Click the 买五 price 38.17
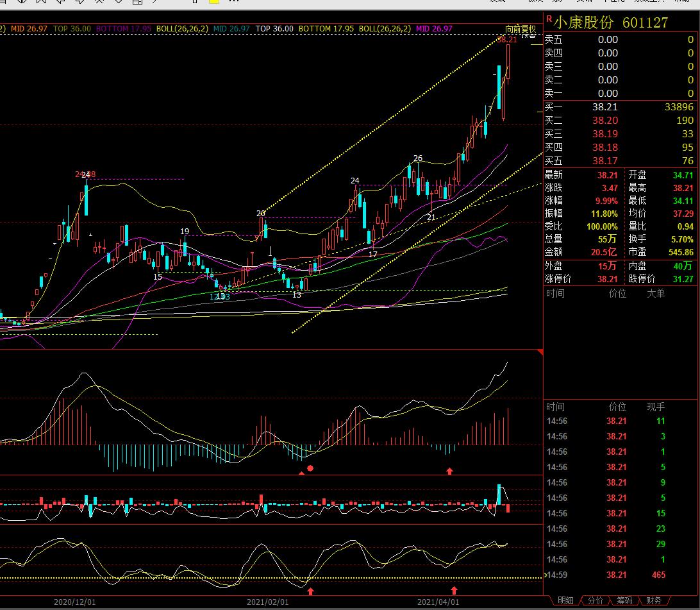Viewport: 700px width, 610px height. (605, 161)
